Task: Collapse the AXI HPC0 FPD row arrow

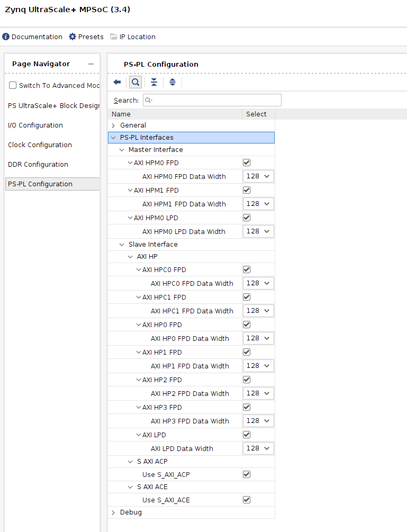Action: point(139,270)
